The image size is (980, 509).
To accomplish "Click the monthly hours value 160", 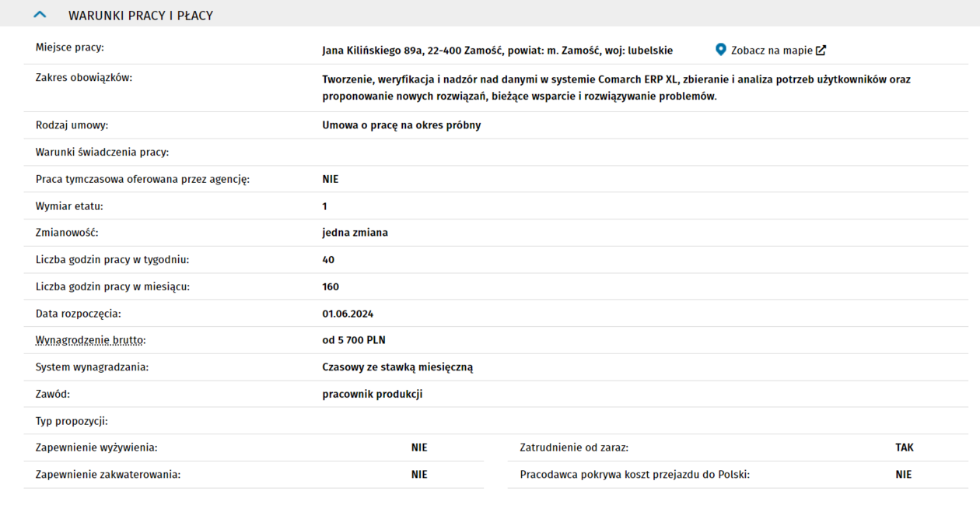I will [x=331, y=286].
